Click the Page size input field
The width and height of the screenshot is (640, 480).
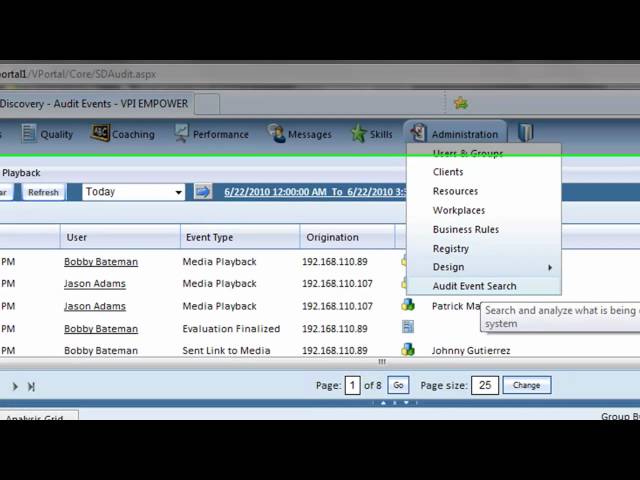pos(485,385)
